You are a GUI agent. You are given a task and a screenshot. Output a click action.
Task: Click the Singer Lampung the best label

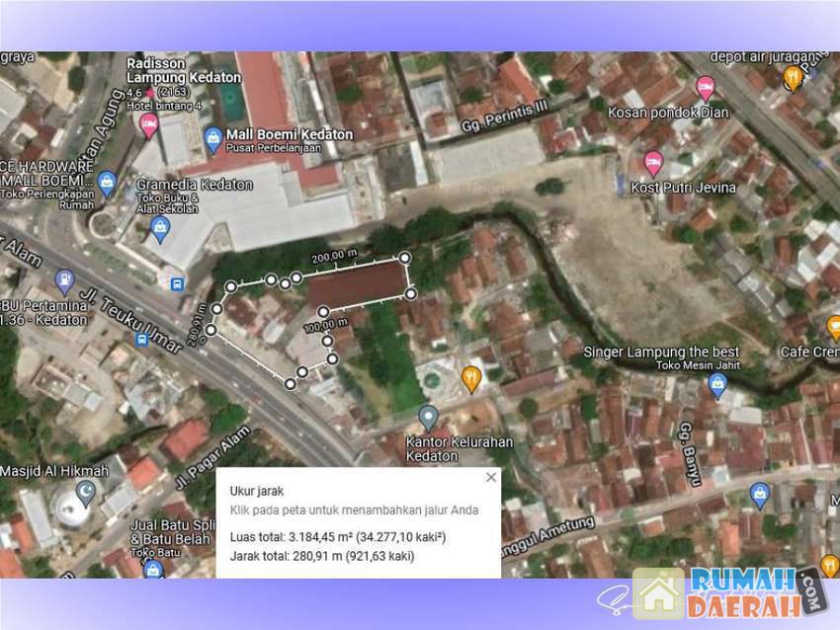point(661,353)
